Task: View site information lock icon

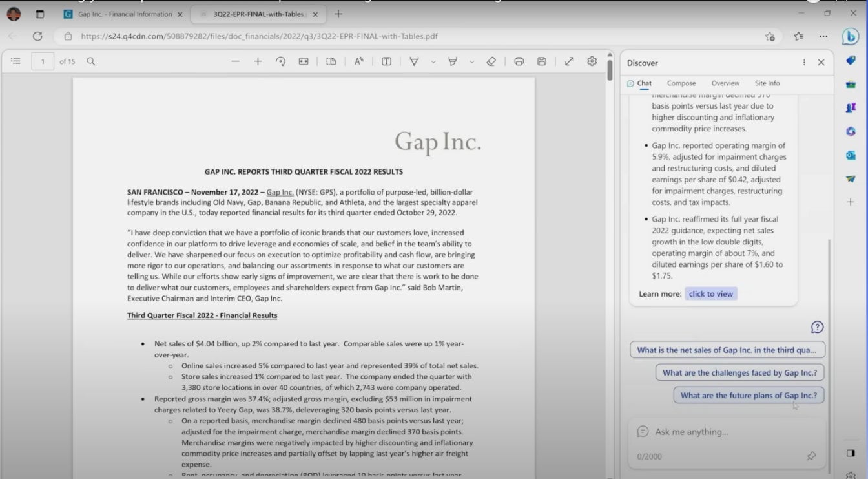Action: point(68,36)
